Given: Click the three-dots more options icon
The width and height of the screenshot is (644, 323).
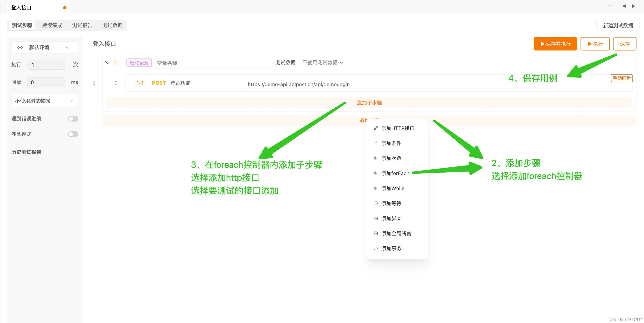Looking at the screenshot, I should pyautogui.click(x=611, y=6).
